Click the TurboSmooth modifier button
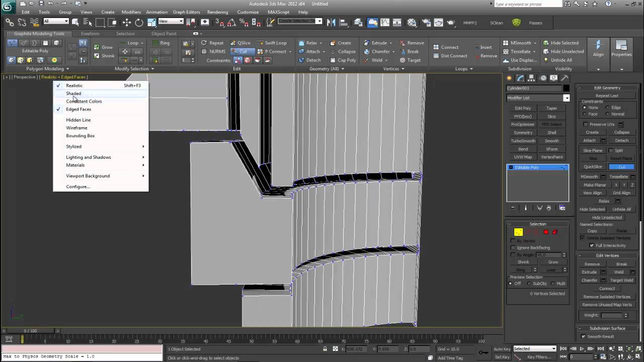Image resolution: width=644 pixels, height=362 pixels. pos(523,141)
